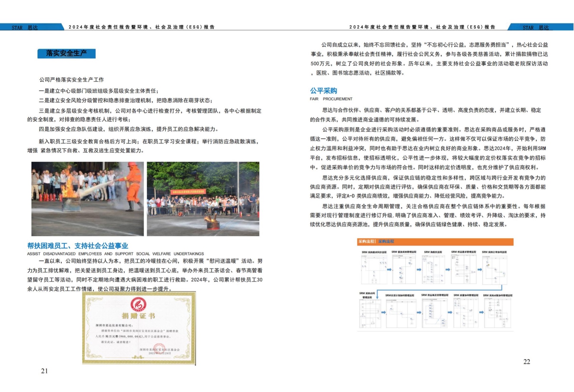
Task: Select the line starting 三是建立多层级安全考核机制
Action: click(150, 111)
